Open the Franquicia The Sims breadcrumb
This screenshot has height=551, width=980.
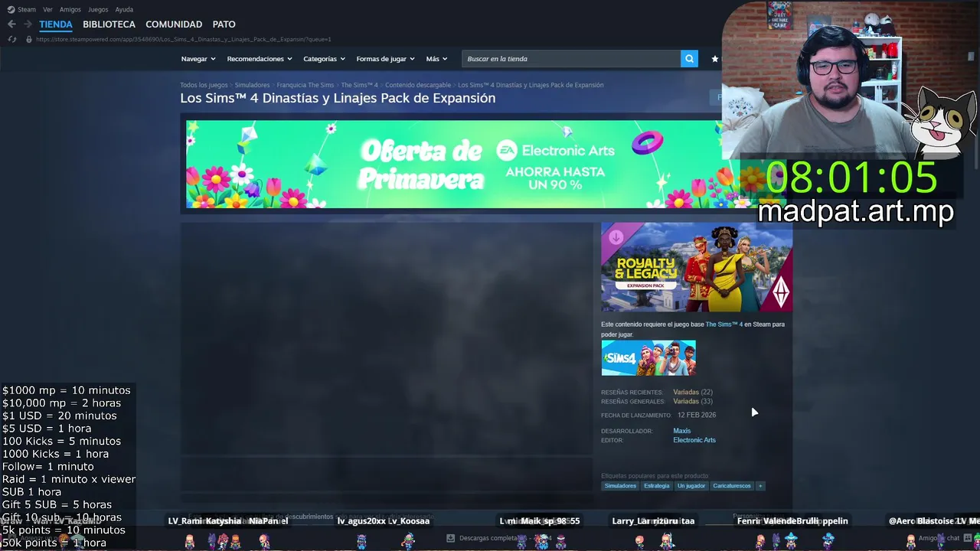305,85
